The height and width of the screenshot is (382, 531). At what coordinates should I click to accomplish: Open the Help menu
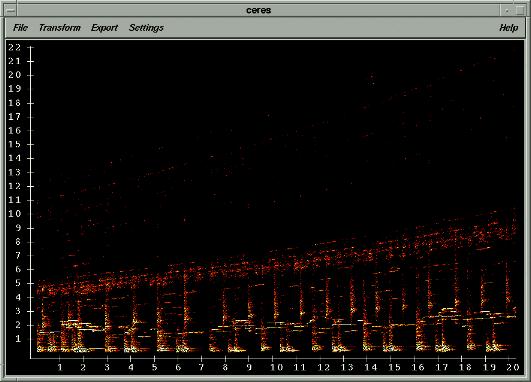pos(509,27)
